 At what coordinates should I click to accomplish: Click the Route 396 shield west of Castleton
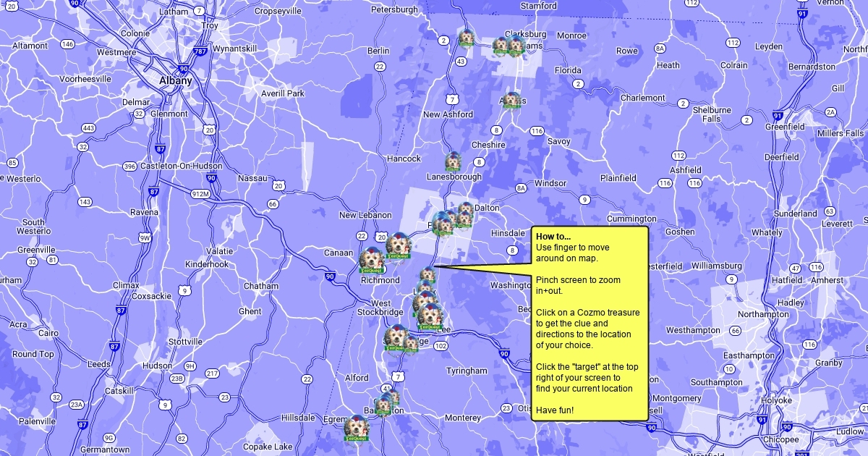tap(129, 166)
